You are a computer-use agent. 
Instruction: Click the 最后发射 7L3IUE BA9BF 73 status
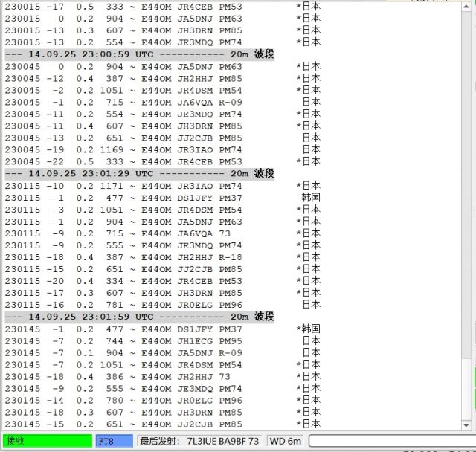click(199, 441)
